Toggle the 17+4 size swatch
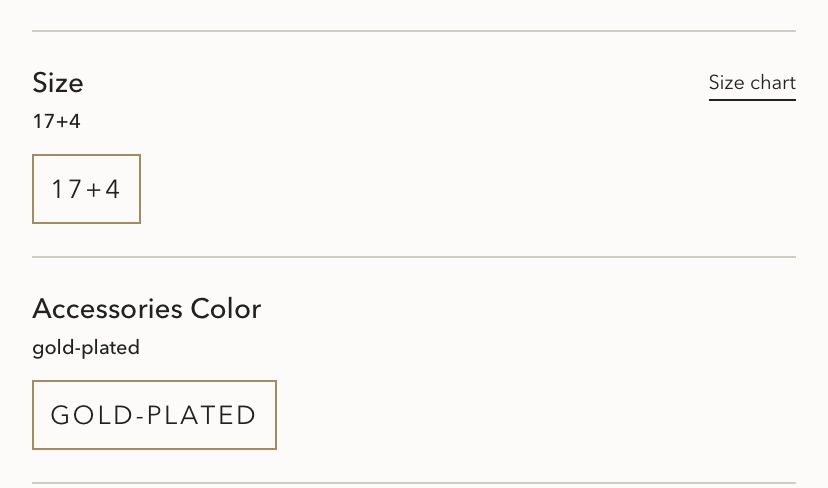The image size is (828, 488). [86, 189]
